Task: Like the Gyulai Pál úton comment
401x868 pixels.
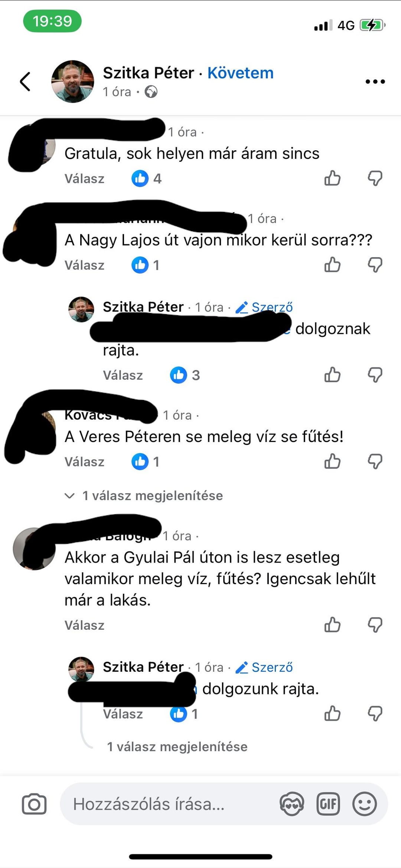Action: pos(332,625)
